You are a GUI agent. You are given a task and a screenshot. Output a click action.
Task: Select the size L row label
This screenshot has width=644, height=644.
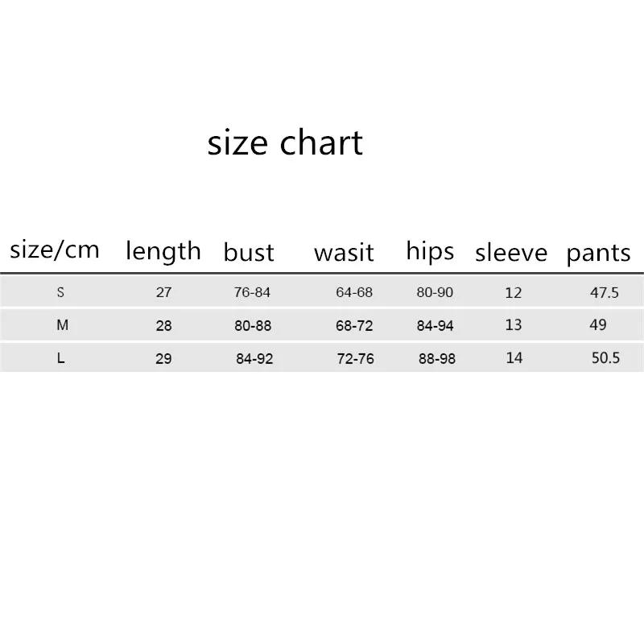61,359
